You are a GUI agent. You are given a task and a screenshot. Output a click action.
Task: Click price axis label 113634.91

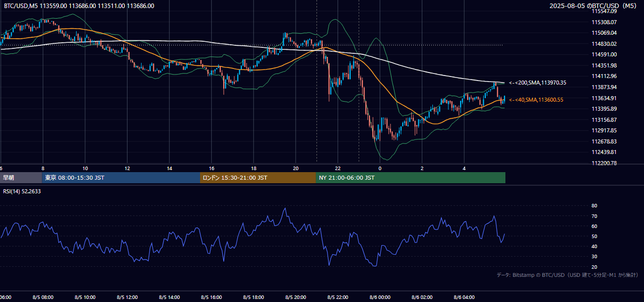pyautogui.click(x=604, y=98)
